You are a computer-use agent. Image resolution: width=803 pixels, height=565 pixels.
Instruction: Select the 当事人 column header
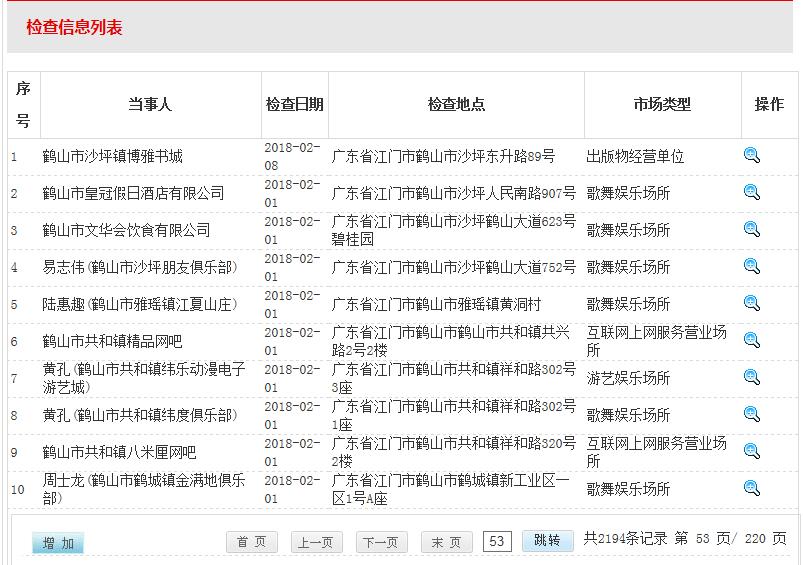(150, 105)
